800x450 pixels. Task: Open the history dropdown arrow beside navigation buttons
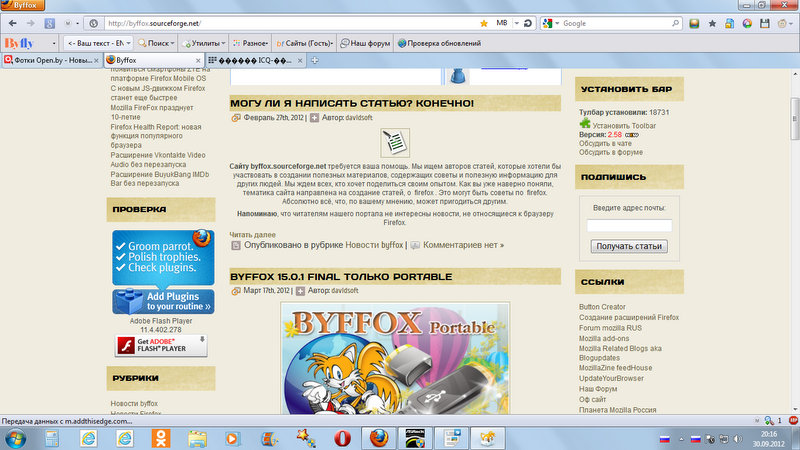(78, 23)
